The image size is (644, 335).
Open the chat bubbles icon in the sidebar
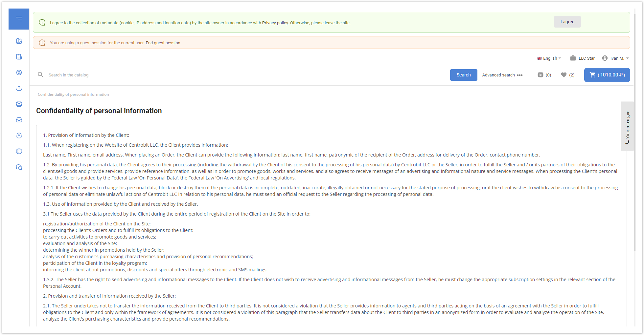point(19,167)
